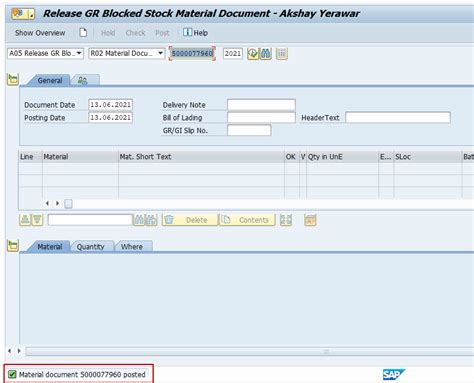This screenshot has height=383, width=474.
Task: Click the Check toolbar button
Action: tap(135, 33)
